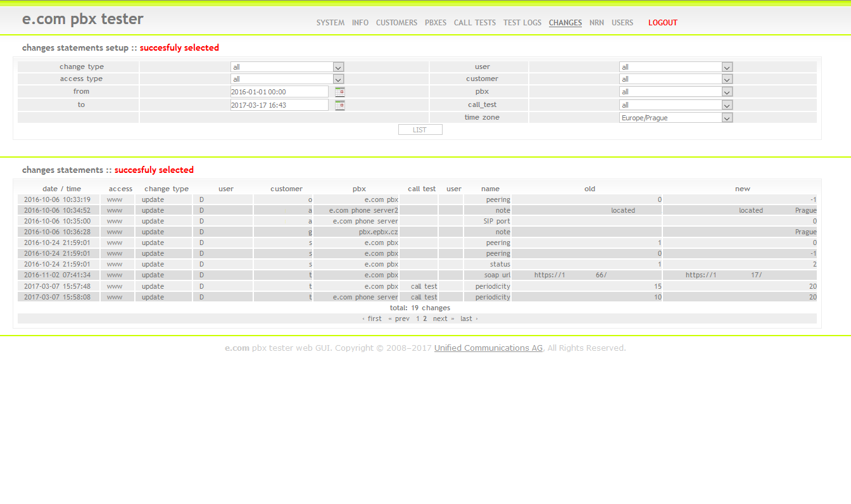Open the NRN page

[x=596, y=23]
